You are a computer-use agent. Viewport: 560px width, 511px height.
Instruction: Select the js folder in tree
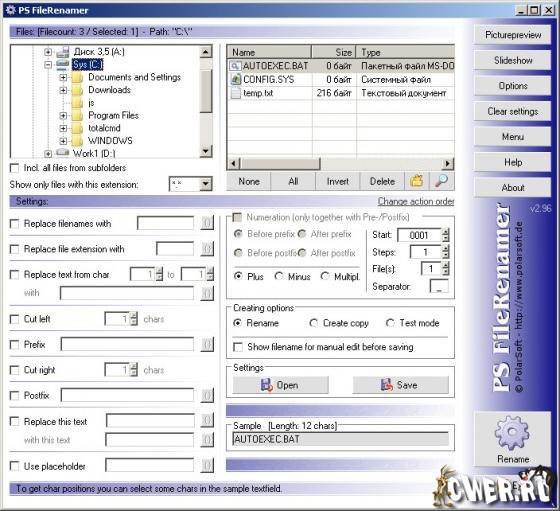pos(91,103)
